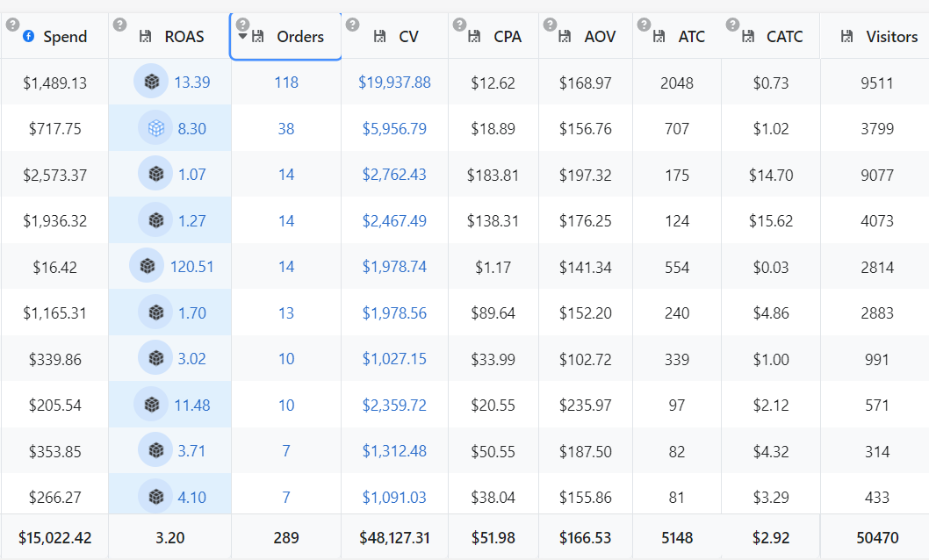Open the orders count 38 link

[x=286, y=128]
